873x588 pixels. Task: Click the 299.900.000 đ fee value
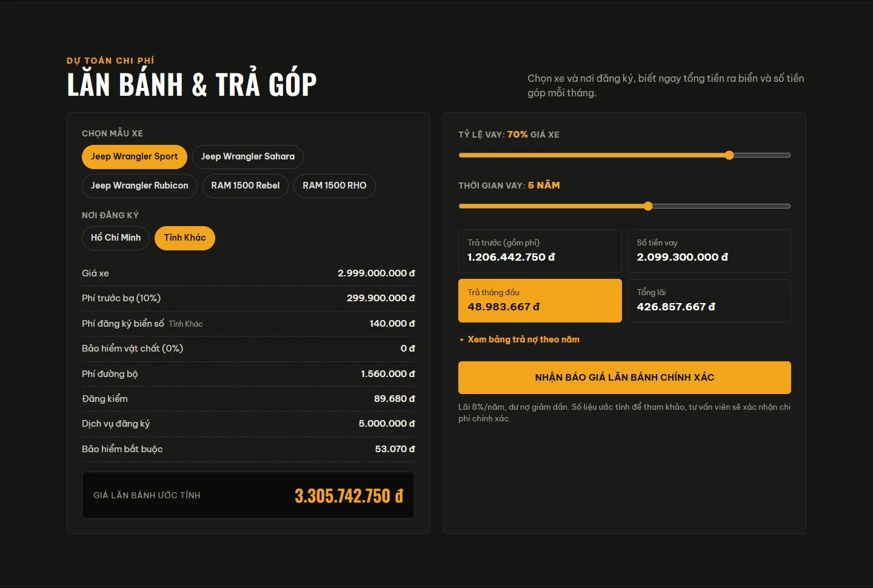[x=381, y=298]
